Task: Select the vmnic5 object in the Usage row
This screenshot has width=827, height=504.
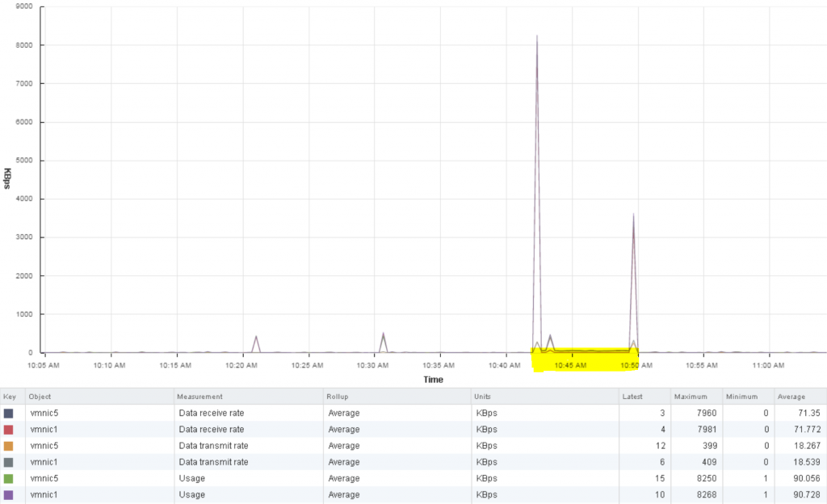Action: (x=44, y=479)
